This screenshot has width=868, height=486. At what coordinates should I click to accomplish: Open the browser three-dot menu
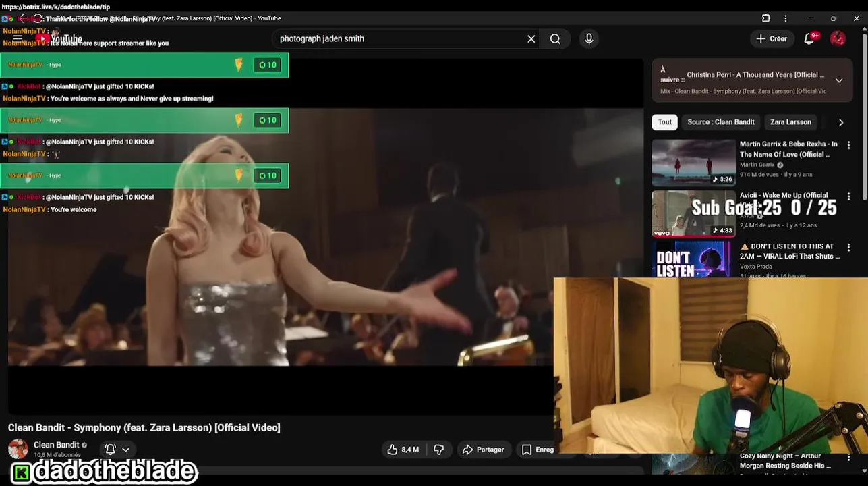point(785,18)
